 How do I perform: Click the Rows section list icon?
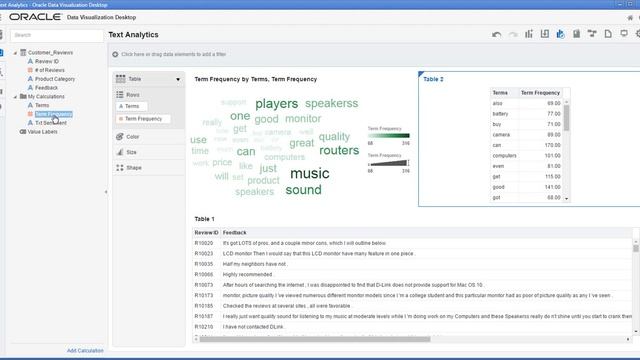pyautogui.click(x=120, y=95)
